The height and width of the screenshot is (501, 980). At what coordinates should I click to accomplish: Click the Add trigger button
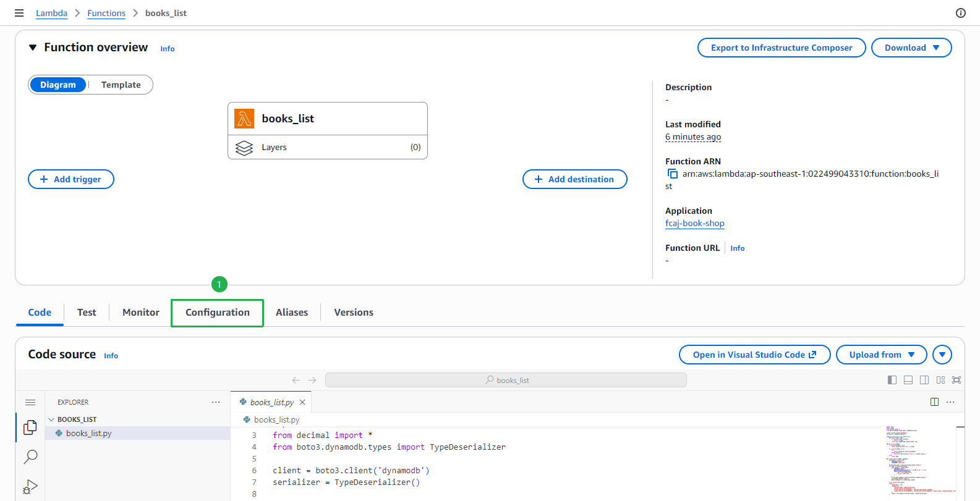coord(71,179)
